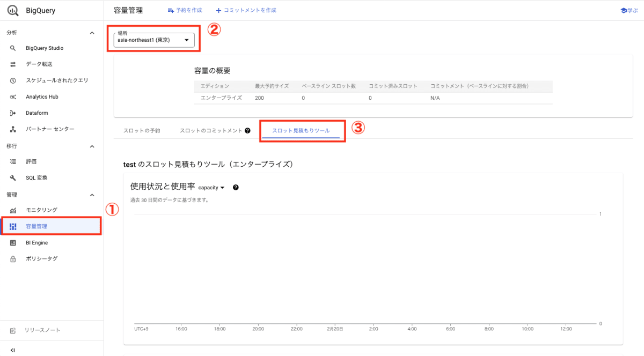Click the SQL 変換 wrench icon
This screenshot has height=356, width=644.
pos(13,177)
